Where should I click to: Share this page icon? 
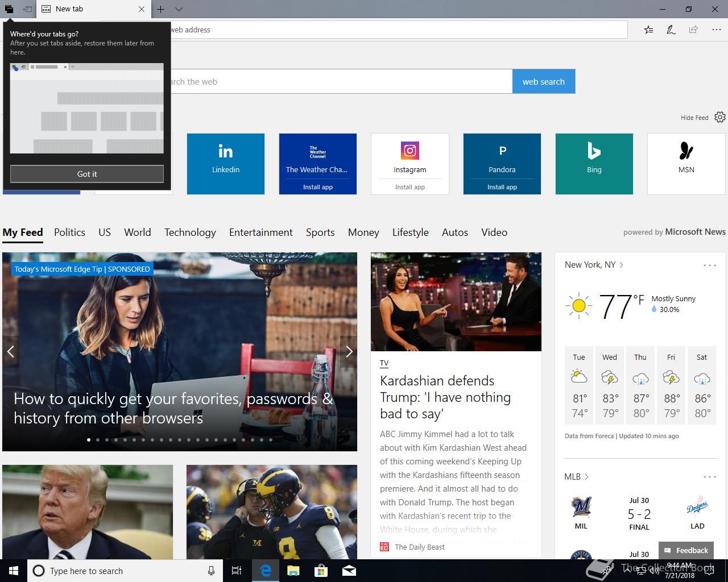693,30
